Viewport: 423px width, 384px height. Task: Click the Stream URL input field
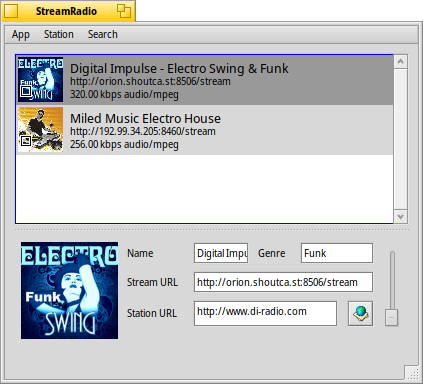[x=283, y=282]
